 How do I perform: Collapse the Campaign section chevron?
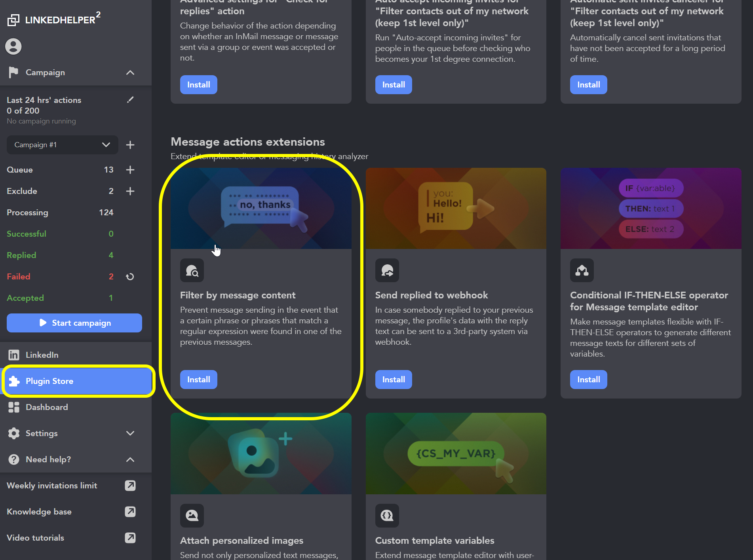[x=130, y=72]
